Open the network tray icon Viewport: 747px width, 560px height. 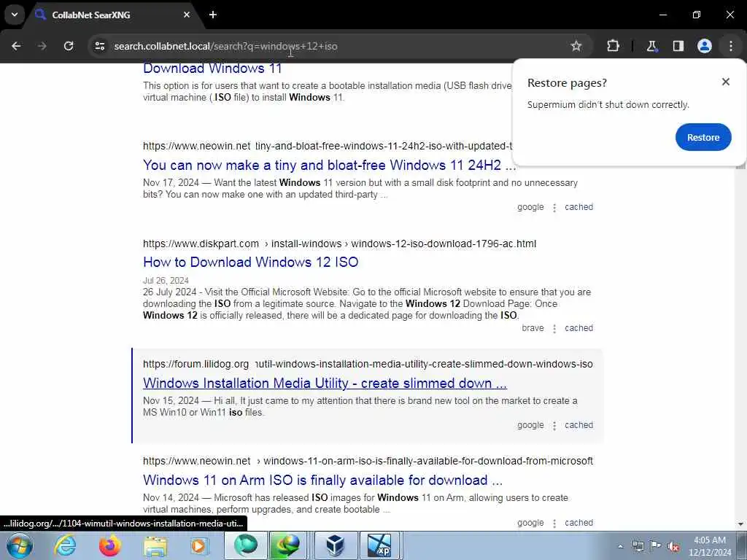coord(638,546)
